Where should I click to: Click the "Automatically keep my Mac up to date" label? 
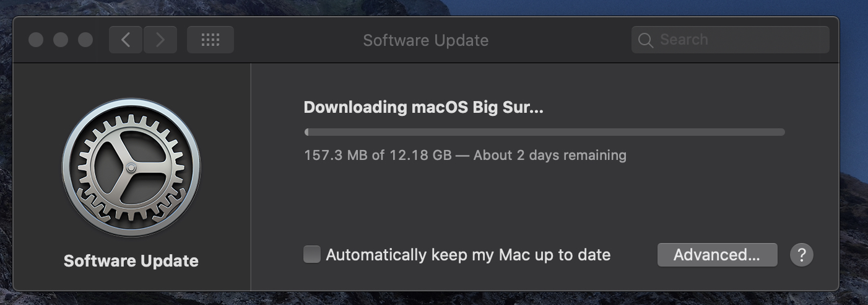(468, 255)
